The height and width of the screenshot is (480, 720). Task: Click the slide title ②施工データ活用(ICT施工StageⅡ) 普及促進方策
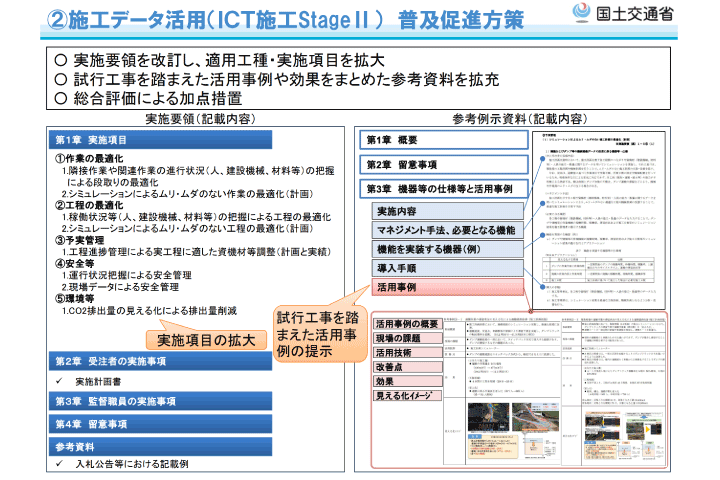coord(285,20)
